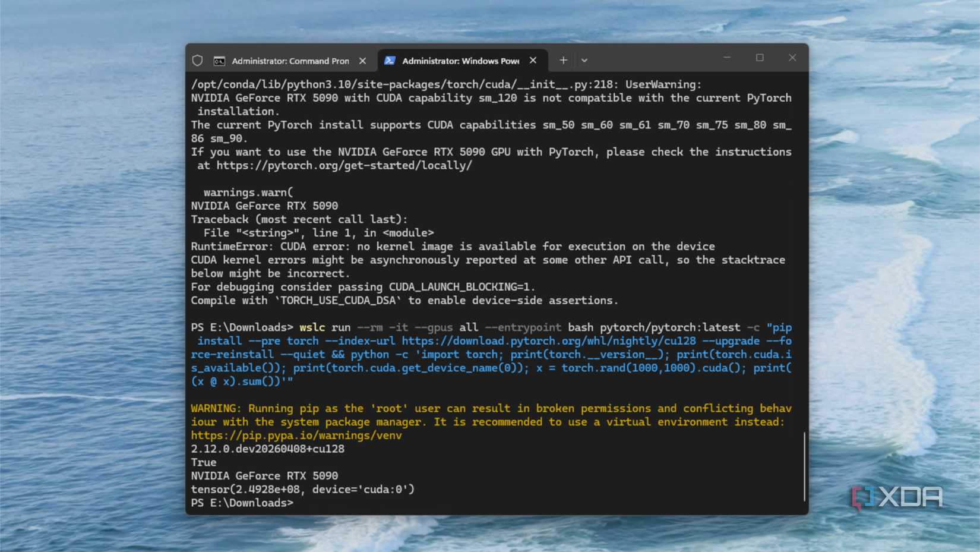The height and width of the screenshot is (552, 980).
Task: Click the '--entrypoint' flag in the command
Action: click(523, 327)
